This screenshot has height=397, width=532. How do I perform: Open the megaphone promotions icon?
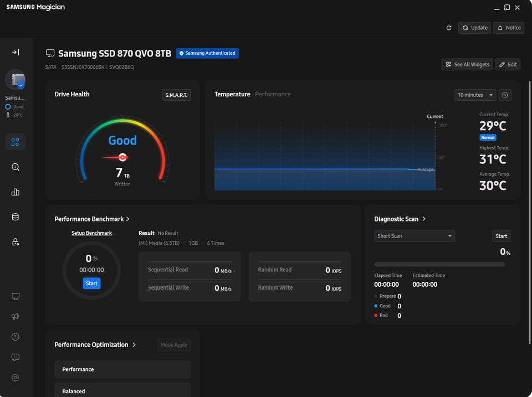[x=16, y=316]
